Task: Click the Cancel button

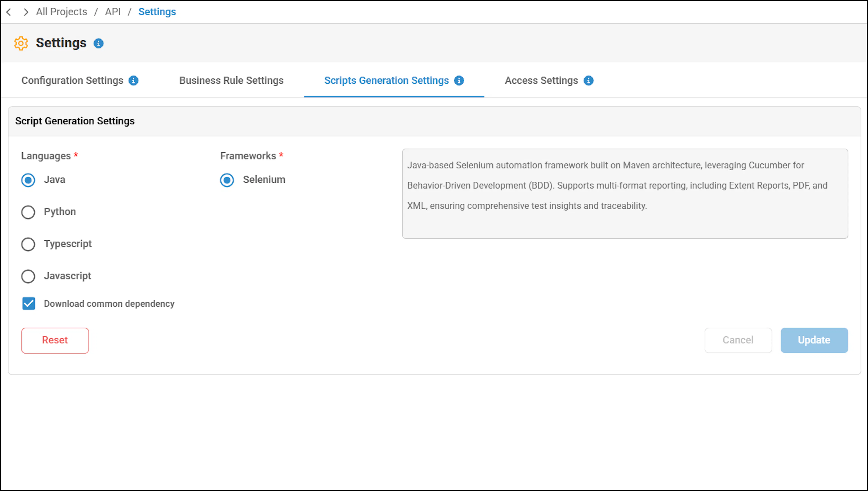Action: click(x=738, y=340)
